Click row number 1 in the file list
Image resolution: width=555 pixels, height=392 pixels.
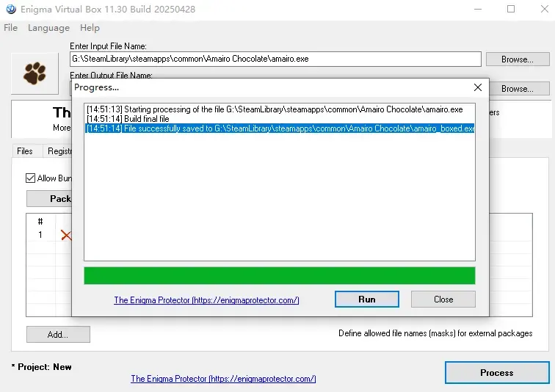40,235
